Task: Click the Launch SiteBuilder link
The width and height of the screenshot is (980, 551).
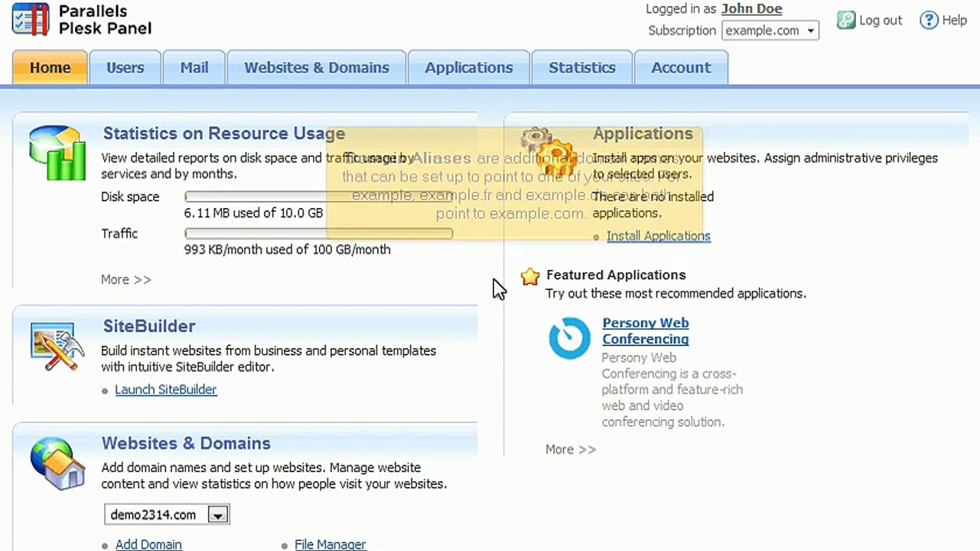Action: 166,390
